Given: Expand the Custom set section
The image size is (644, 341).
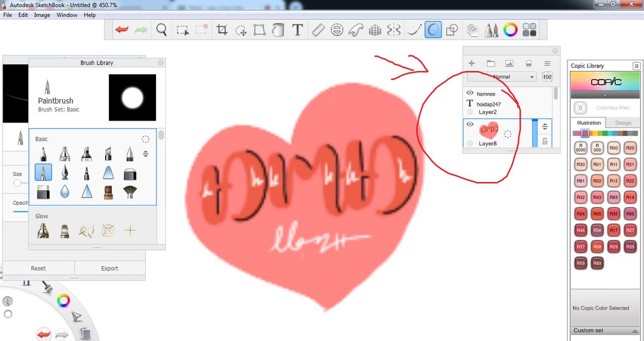Looking at the screenshot, I should (605, 330).
